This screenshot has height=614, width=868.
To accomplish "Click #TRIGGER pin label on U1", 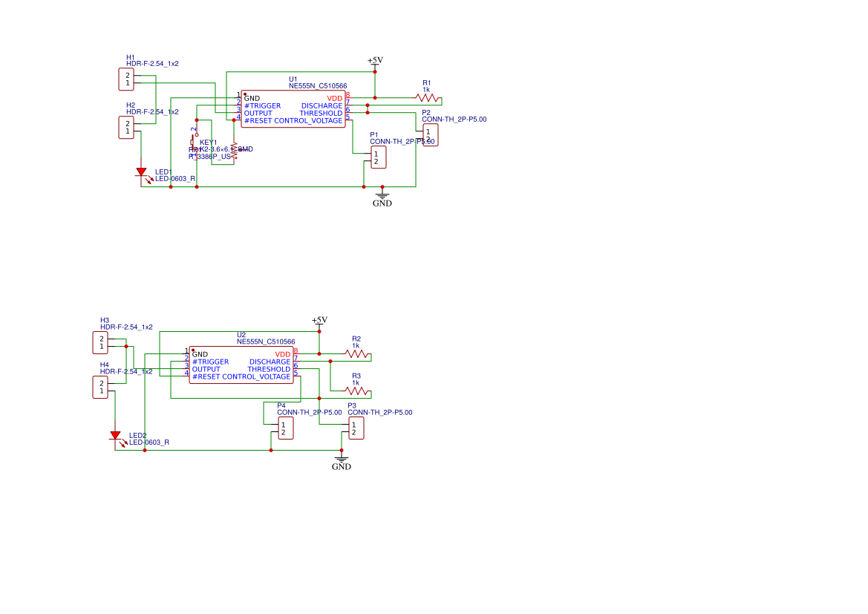I will [262, 105].
